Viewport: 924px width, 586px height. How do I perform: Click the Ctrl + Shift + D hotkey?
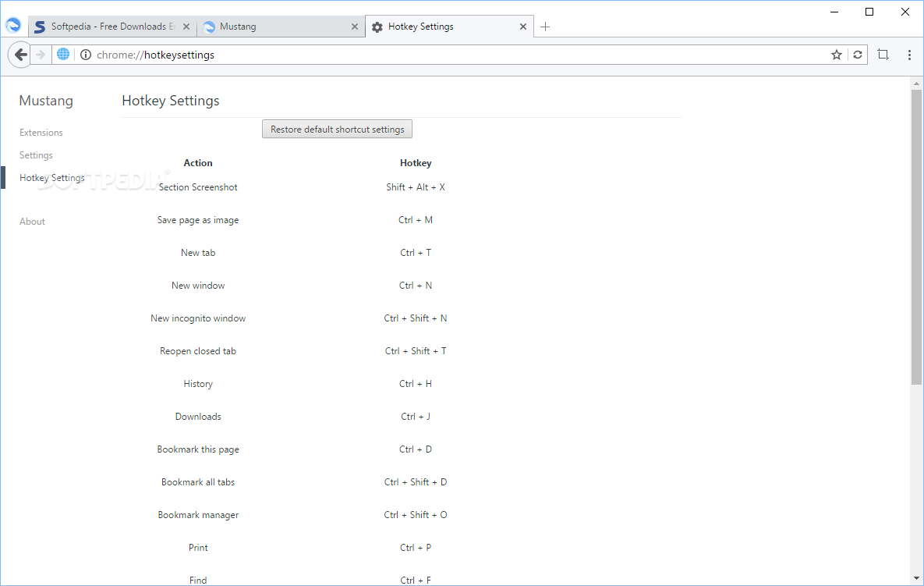click(x=416, y=482)
